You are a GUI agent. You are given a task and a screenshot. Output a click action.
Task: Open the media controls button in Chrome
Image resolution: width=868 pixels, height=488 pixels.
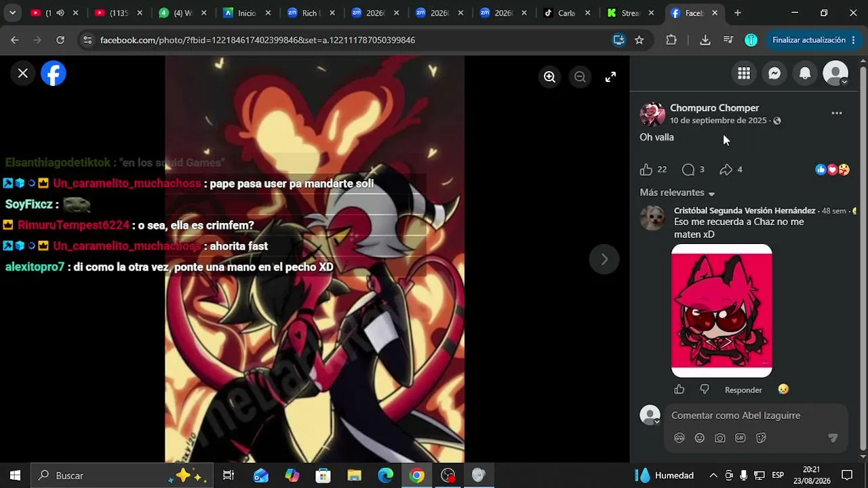click(728, 40)
